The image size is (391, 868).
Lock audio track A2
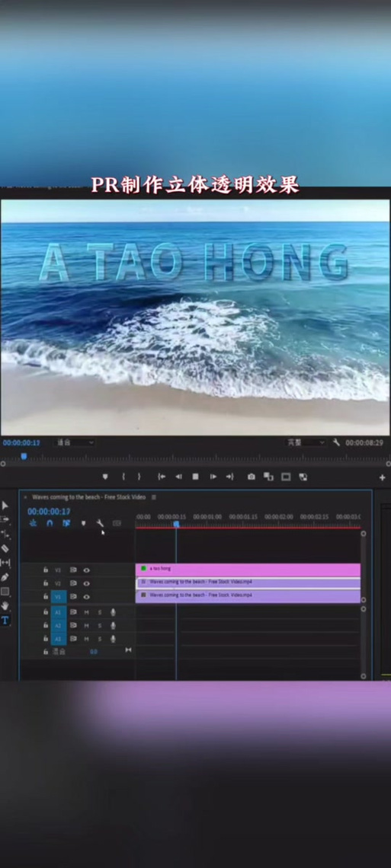(46, 625)
